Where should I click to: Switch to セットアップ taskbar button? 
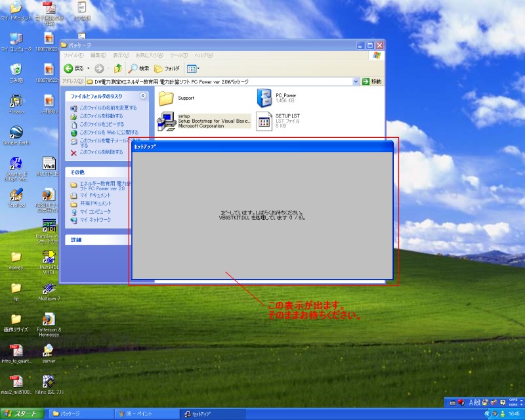pyautogui.click(x=213, y=414)
